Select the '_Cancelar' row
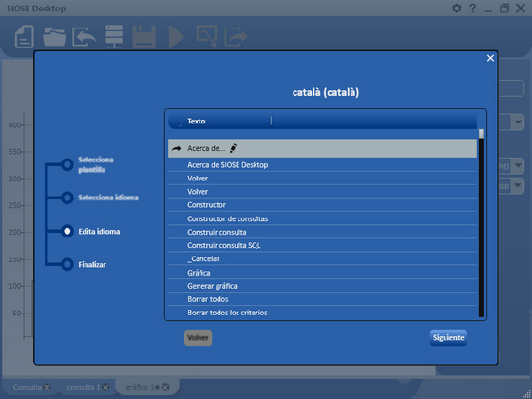532x399 pixels. coord(322,258)
